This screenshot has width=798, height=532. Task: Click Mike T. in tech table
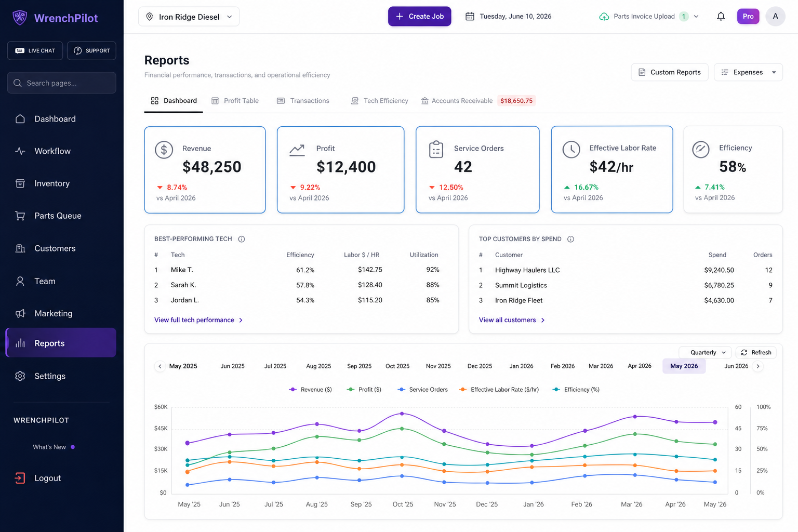[x=182, y=270]
